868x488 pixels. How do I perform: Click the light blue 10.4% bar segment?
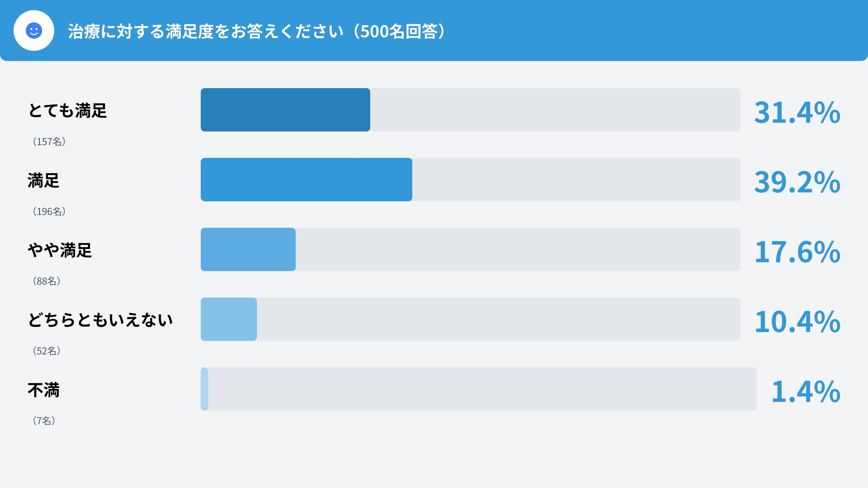[228, 319]
